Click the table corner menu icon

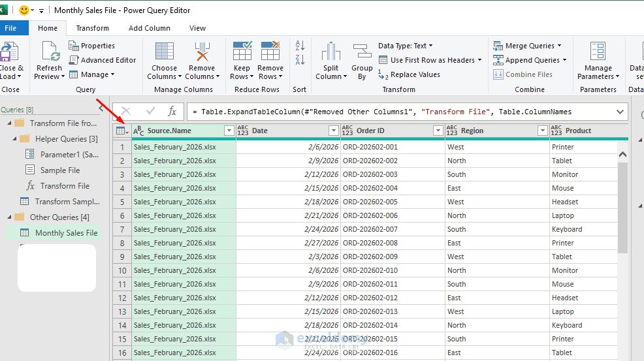122,131
